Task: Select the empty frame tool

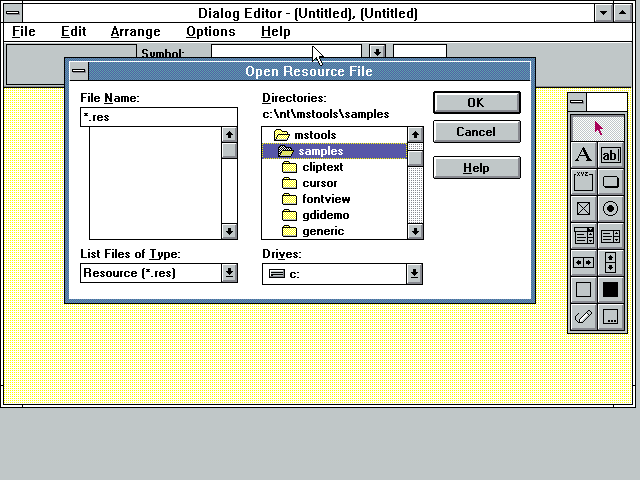Action: (584, 289)
